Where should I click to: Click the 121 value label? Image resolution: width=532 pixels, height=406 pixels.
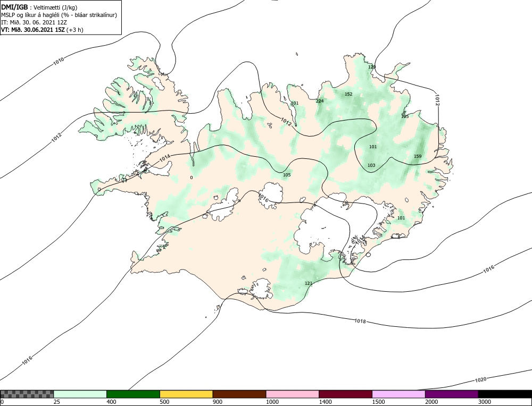point(309,283)
